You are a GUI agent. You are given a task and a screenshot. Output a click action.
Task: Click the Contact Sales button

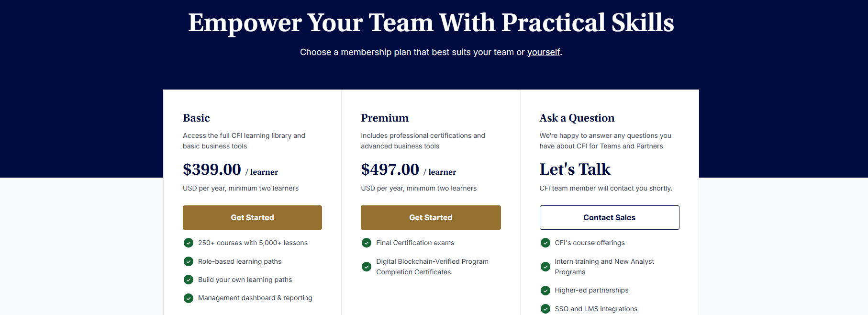(609, 217)
